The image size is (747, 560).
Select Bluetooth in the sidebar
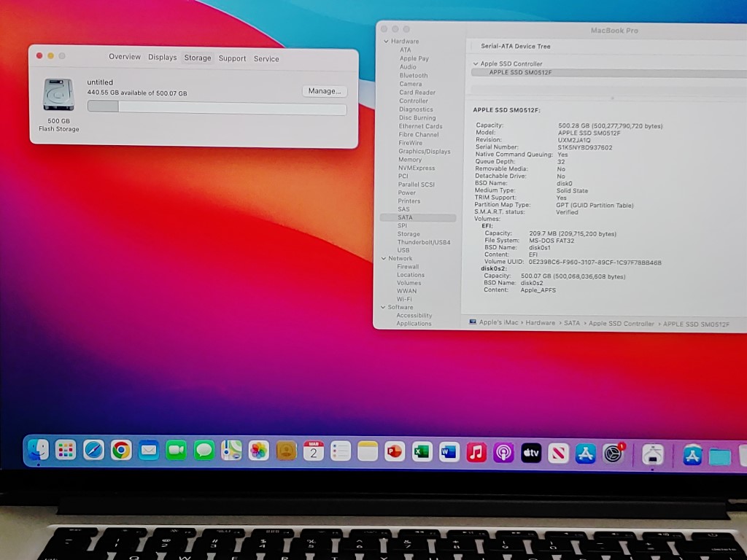click(414, 76)
